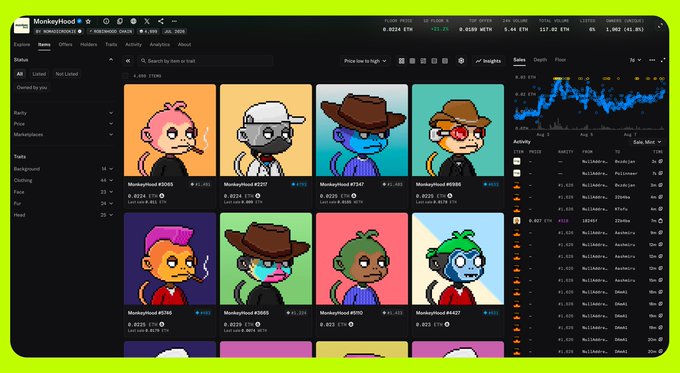Viewport: 680px width, 373px height.
Task: Switch to the Analytics tab
Action: coord(160,45)
